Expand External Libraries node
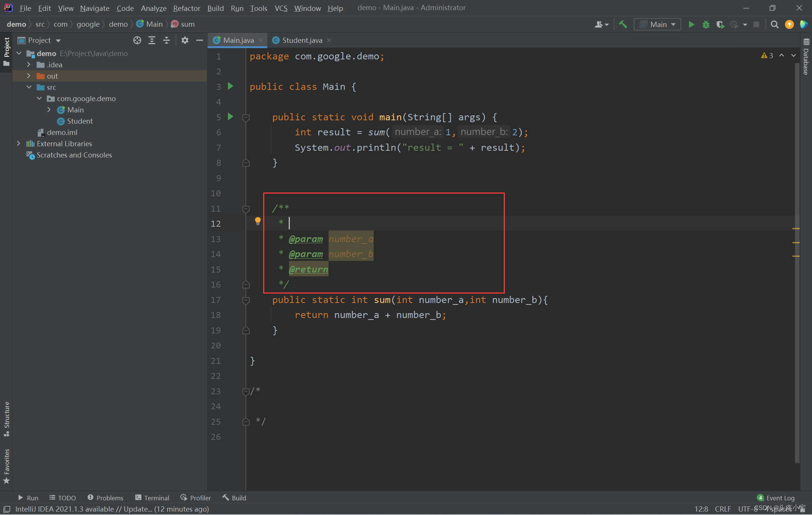 [x=18, y=144]
